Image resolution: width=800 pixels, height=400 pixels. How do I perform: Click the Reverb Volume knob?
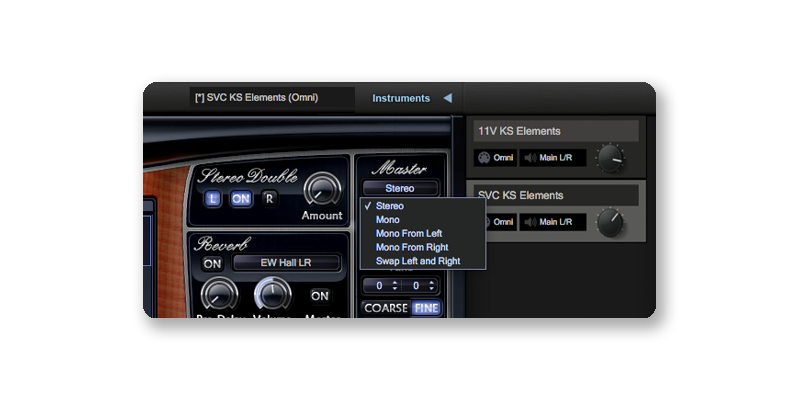(x=272, y=295)
